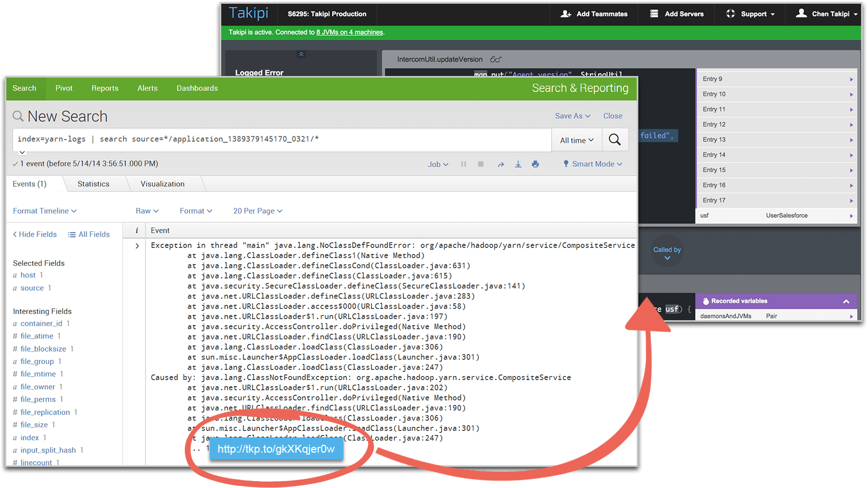
Task: Click the Chen Takipi user icon
Action: pyautogui.click(x=801, y=13)
